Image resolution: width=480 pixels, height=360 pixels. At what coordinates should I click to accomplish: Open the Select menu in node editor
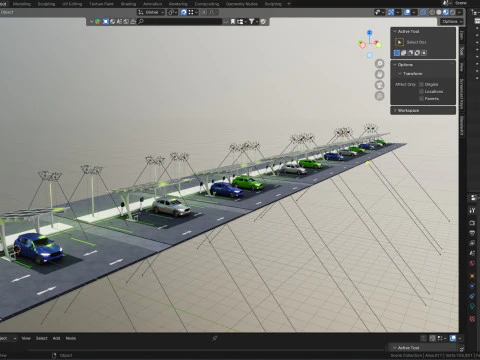(x=42, y=338)
